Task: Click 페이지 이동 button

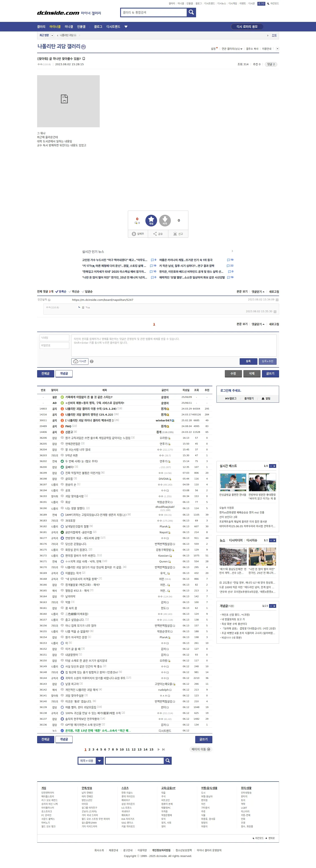Action: click(x=201, y=749)
